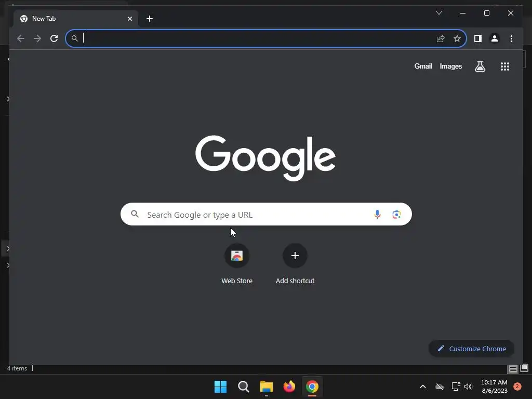Show hidden system tray icons

423,387
